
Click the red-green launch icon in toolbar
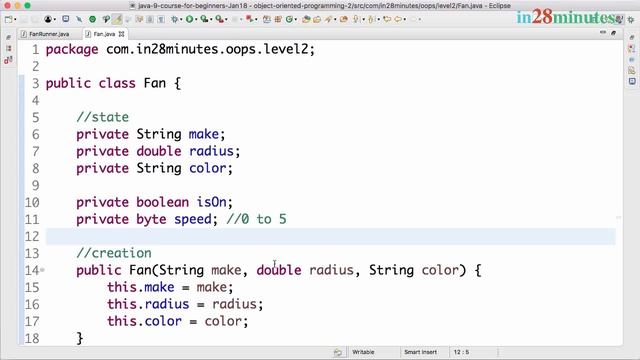pos(249,19)
